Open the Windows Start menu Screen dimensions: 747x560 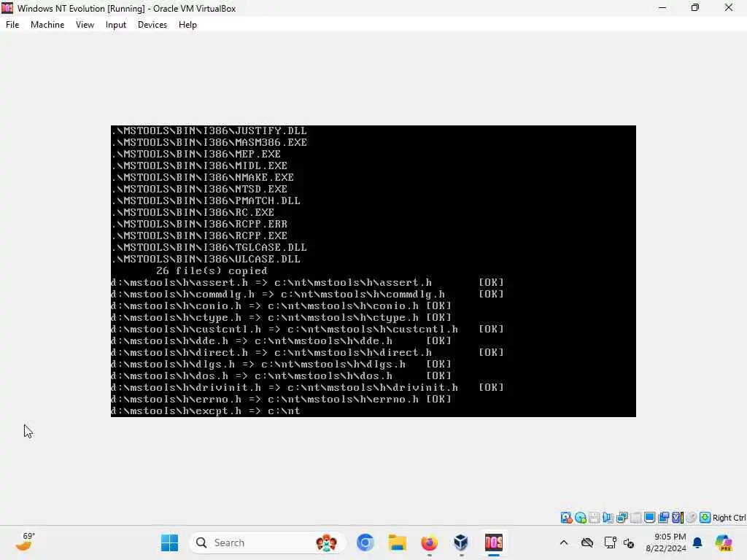pyautogui.click(x=169, y=542)
